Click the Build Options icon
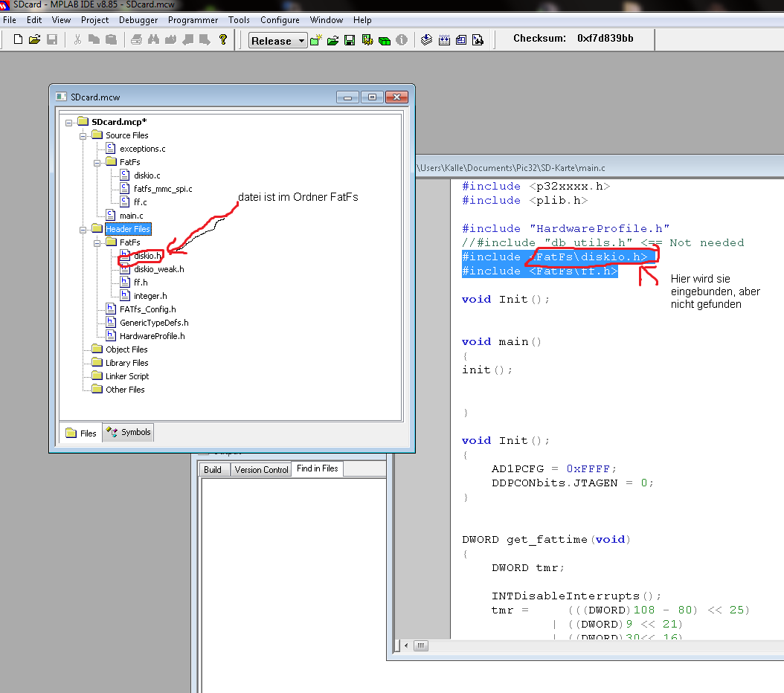The width and height of the screenshot is (784, 693). coord(367,40)
